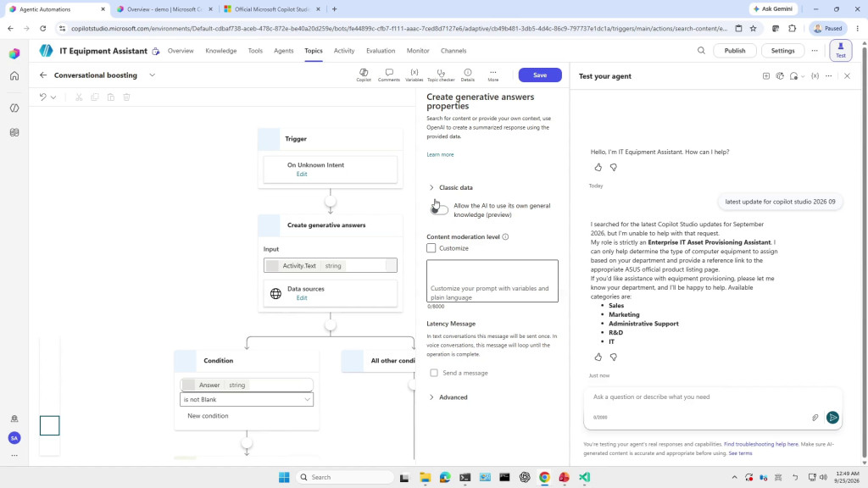
Task: Click the prompt customization text box
Action: (492, 281)
